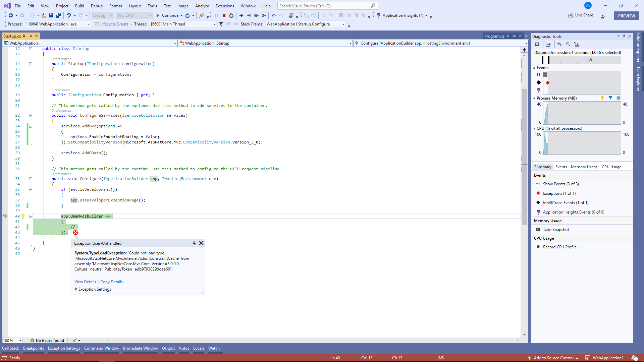Click View Details link in exception popup
Viewport: 644px width, 362px height.
[85, 282]
